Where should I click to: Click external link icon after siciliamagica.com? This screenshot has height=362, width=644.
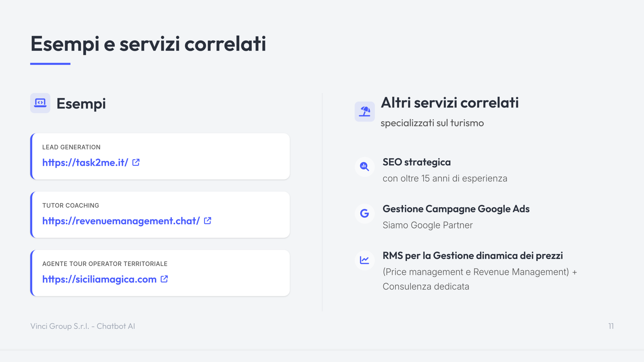tap(164, 279)
